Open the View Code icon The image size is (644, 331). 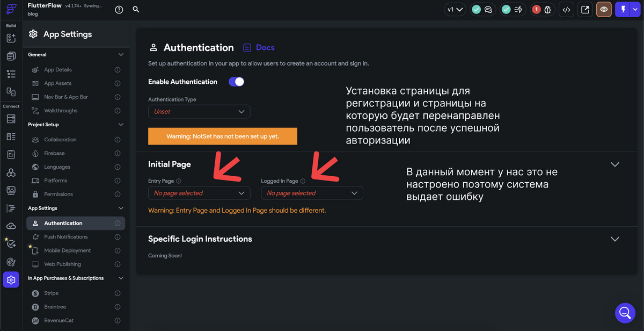pyautogui.click(x=566, y=9)
